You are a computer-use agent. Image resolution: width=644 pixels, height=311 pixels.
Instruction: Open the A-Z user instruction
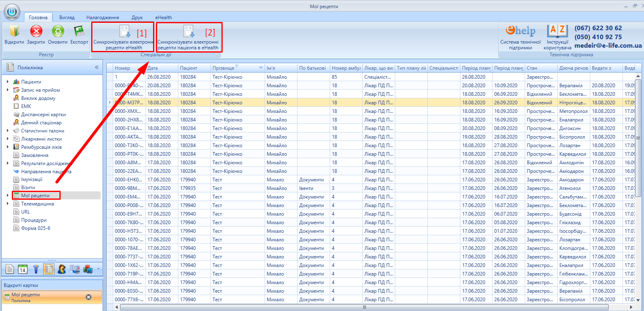(x=557, y=37)
